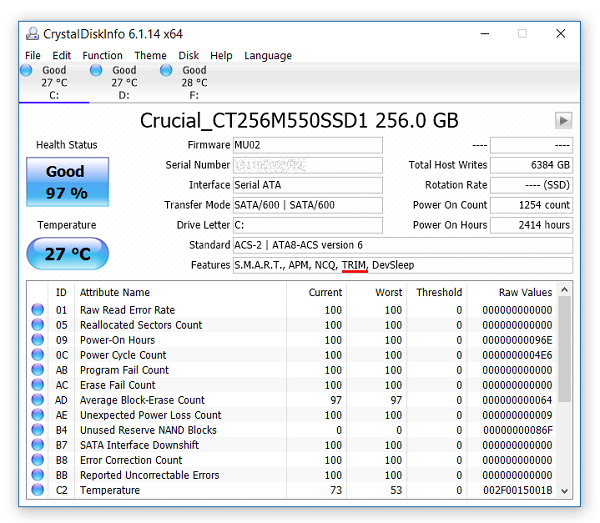The image size is (600, 523).
Task: Click the attribute list scrollbar thumb
Action: pyautogui.click(x=564, y=349)
